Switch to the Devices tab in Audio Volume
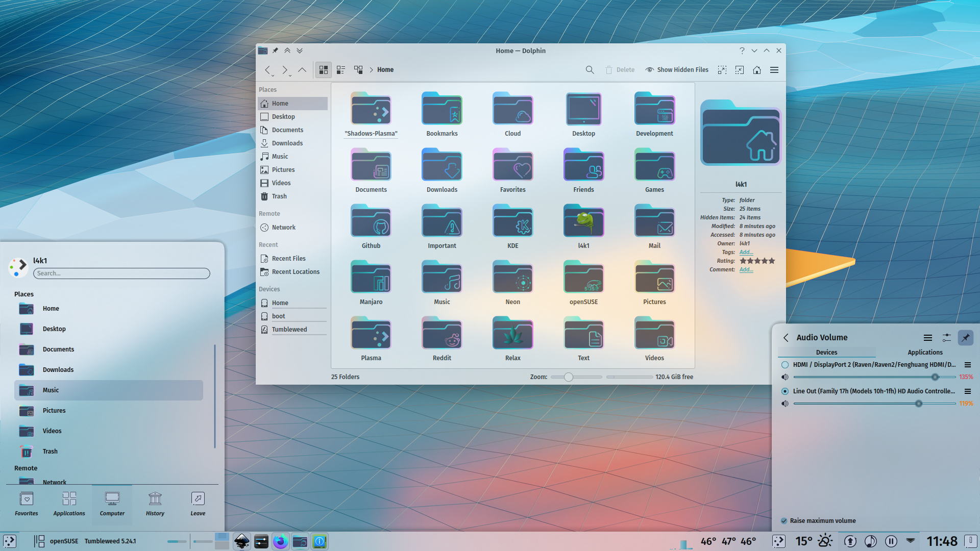This screenshot has height=551, width=980. 826,353
